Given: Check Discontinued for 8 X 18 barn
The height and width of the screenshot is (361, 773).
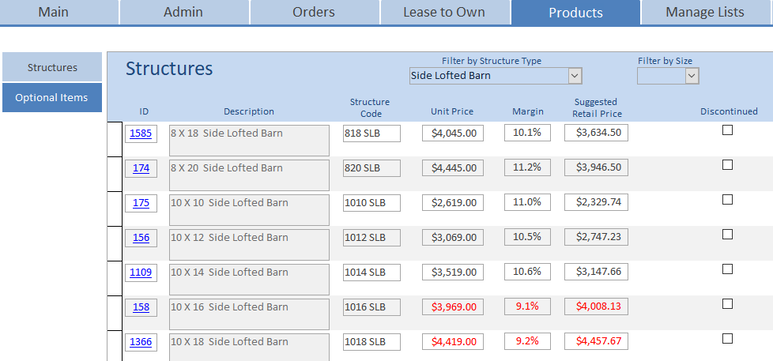Looking at the screenshot, I should [727, 130].
